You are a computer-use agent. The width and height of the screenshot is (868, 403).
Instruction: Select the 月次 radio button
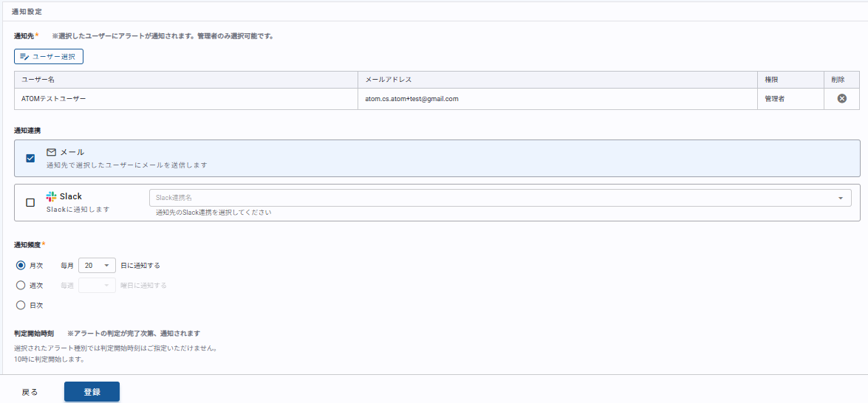click(x=21, y=266)
